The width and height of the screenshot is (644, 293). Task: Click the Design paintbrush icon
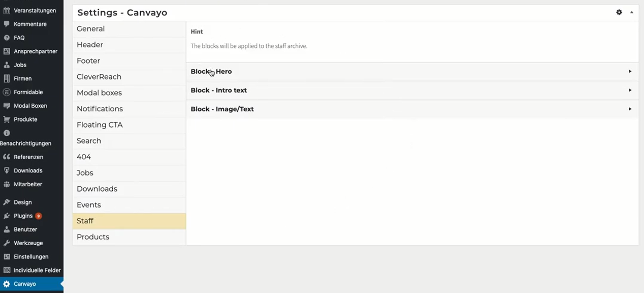point(7,202)
